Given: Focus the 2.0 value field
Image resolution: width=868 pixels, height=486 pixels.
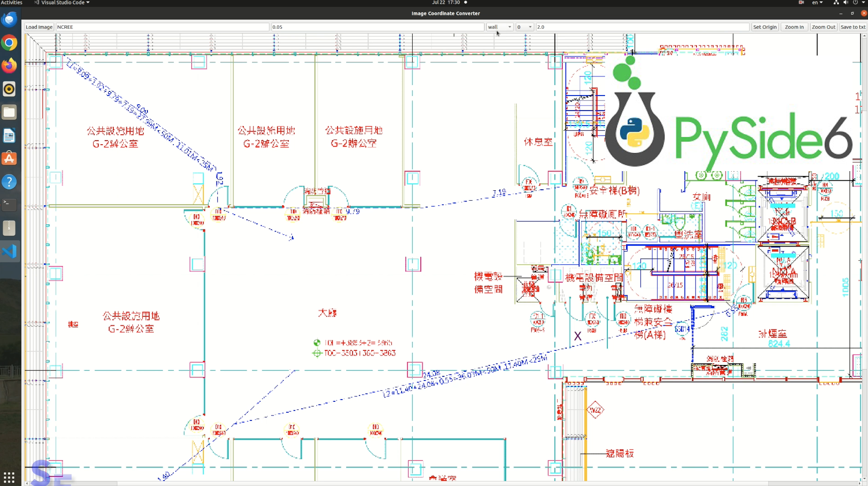Looking at the screenshot, I should (x=642, y=27).
